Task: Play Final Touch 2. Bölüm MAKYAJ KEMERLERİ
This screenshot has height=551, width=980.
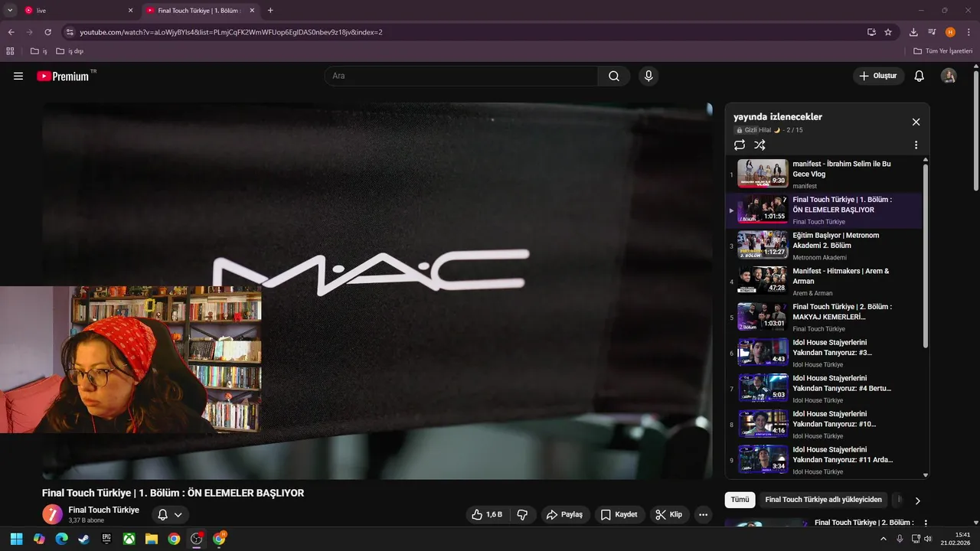Action: [x=824, y=318]
